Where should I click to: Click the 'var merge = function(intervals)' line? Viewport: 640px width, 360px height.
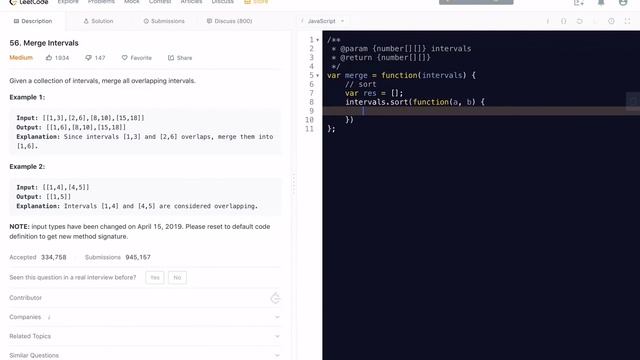(401, 75)
